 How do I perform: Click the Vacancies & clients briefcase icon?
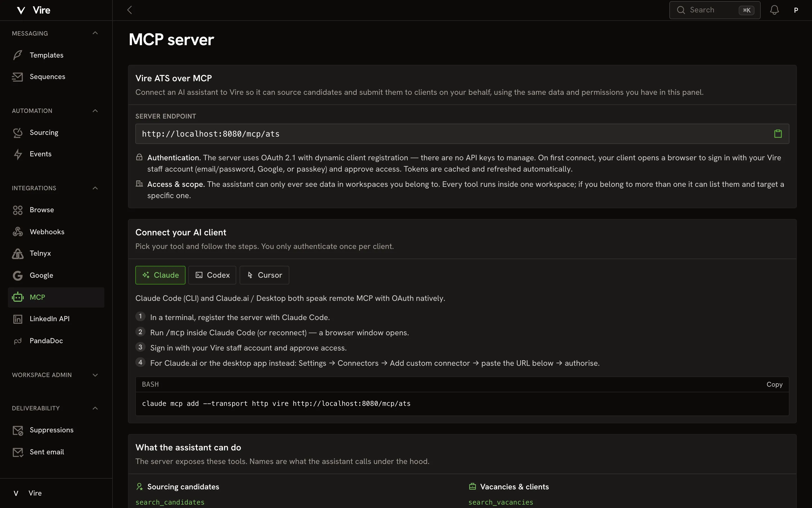tap(473, 487)
